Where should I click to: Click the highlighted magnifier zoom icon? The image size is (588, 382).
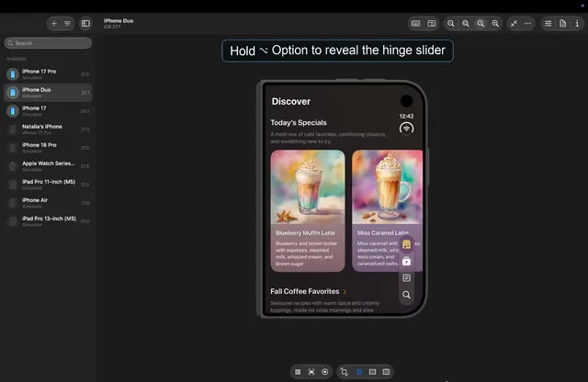(481, 24)
